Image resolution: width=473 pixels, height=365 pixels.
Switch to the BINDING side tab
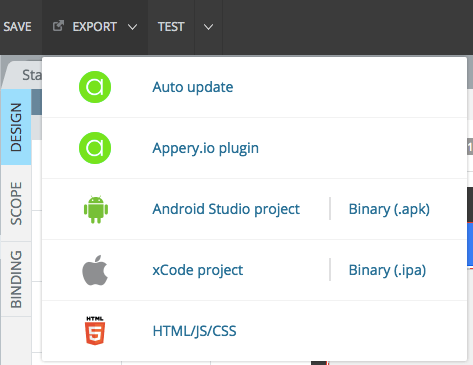[x=16, y=279]
